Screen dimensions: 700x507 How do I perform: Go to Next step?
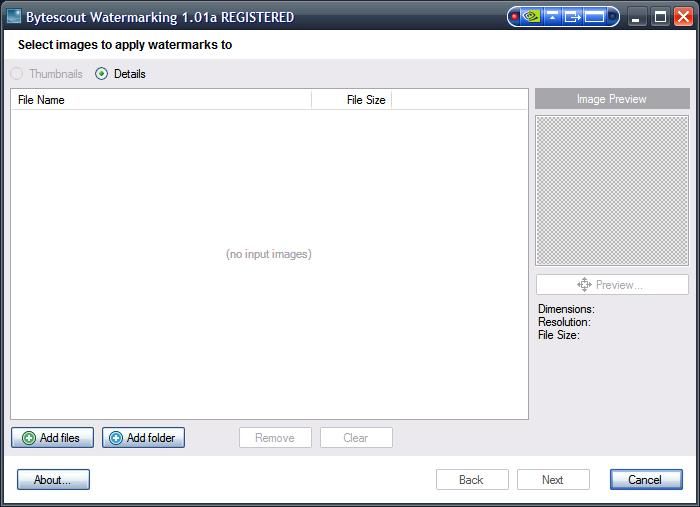tap(553, 480)
